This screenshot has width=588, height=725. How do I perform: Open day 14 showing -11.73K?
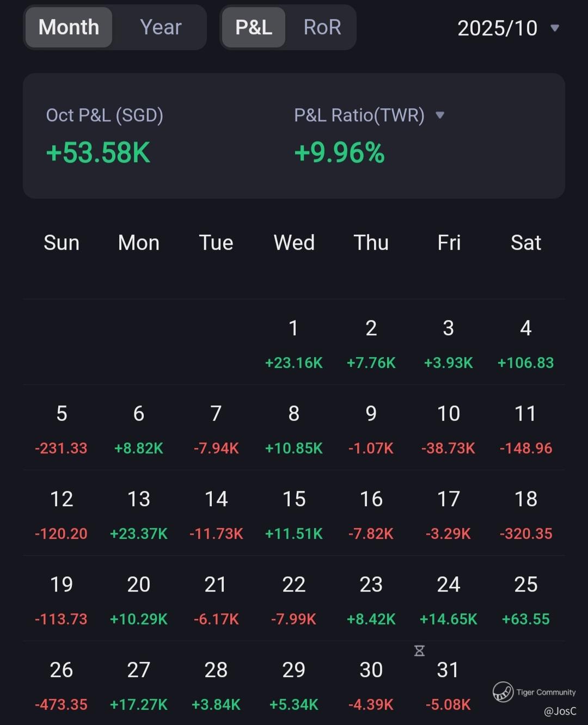pos(216,515)
